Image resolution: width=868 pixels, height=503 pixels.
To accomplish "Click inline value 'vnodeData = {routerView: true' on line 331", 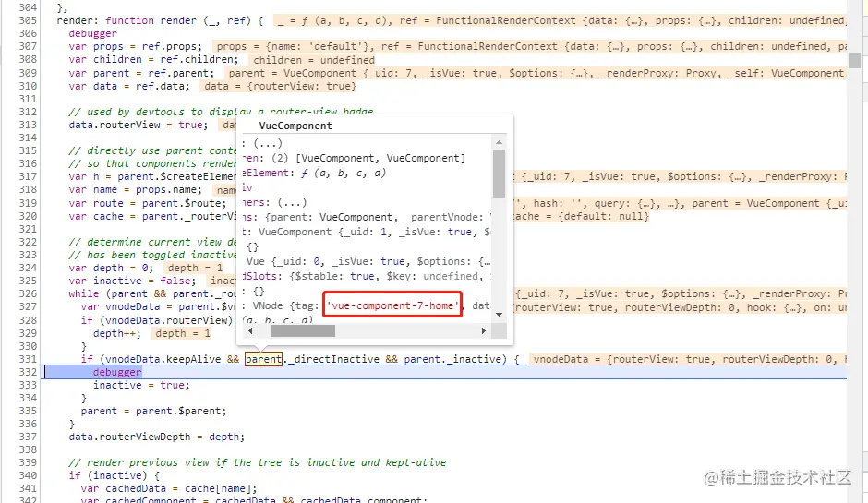I will point(624,359).
